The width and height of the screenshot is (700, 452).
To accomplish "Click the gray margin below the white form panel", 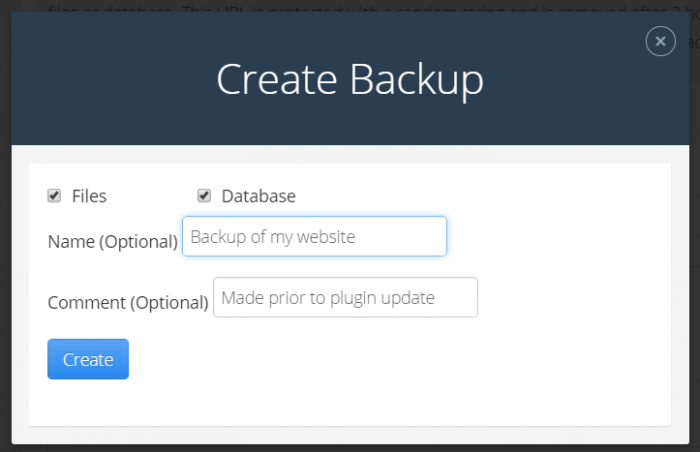I will click(x=350, y=434).
